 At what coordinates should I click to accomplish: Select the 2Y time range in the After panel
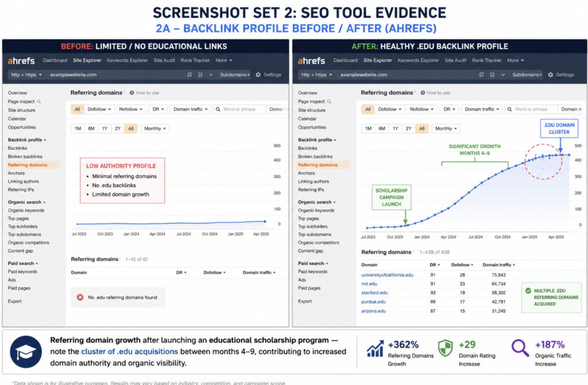click(408, 129)
